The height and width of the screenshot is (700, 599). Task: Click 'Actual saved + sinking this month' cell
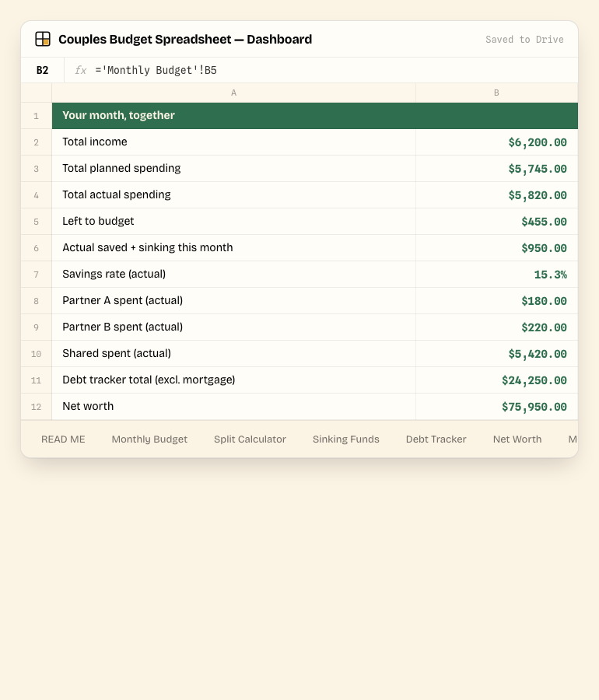point(234,248)
